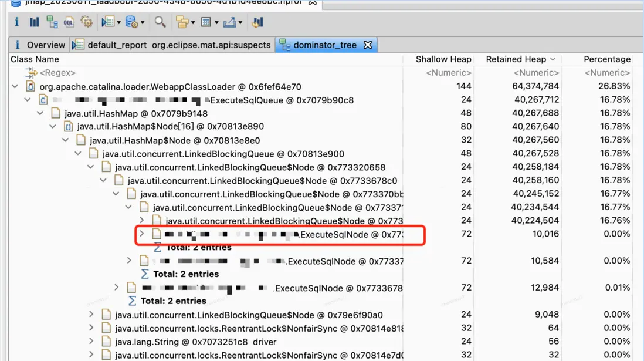
Task: Open the Group Result By dropdown arrow
Action: click(192, 23)
